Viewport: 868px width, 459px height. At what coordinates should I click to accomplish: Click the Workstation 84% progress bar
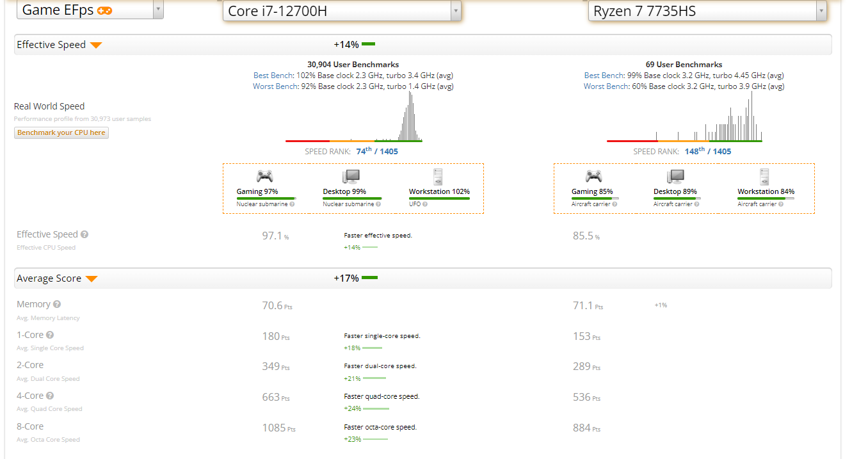click(766, 198)
